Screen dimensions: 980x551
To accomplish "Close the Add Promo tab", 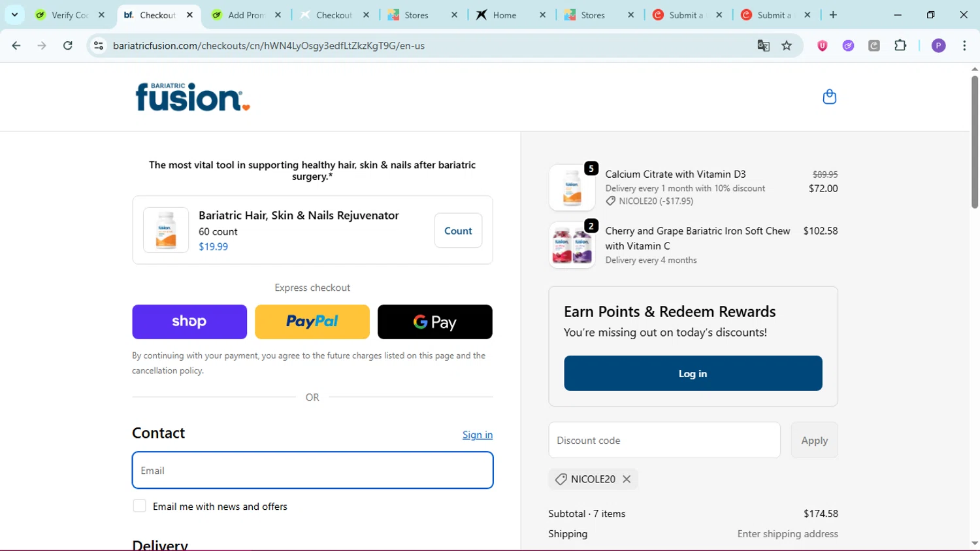I will (278, 14).
